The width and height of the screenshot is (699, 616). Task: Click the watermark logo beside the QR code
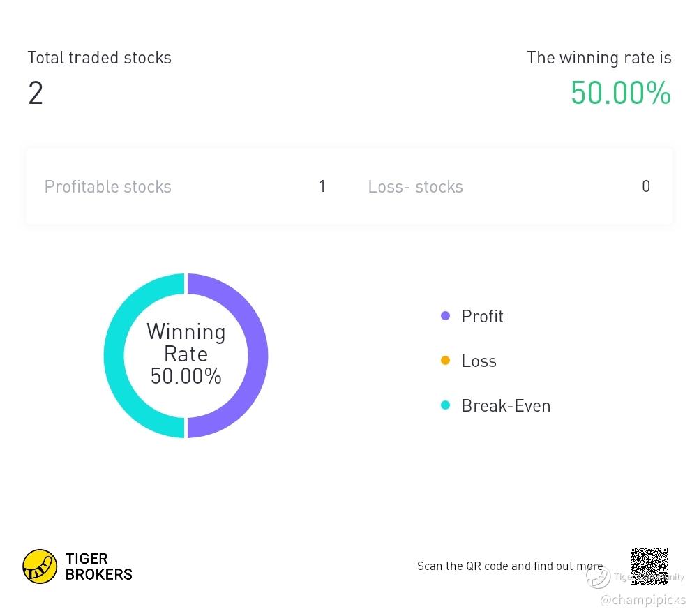598,577
